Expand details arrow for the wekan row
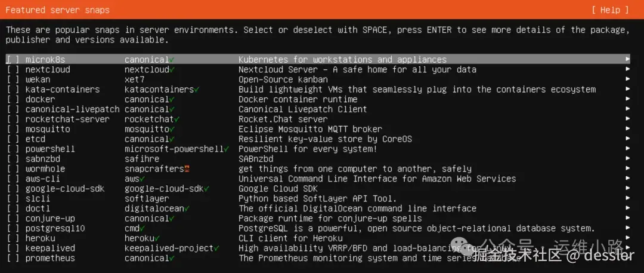This screenshot has height=273, width=644. point(627,79)
